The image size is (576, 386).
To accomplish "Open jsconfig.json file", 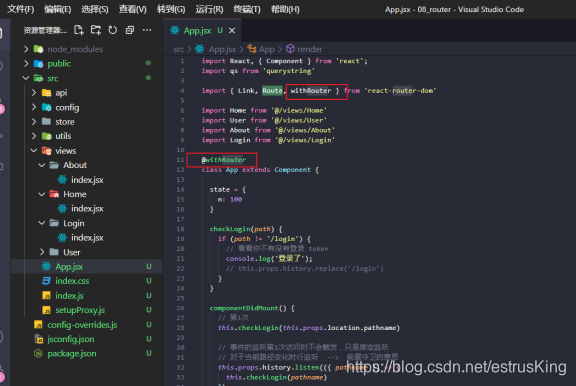I will point(71,339).
